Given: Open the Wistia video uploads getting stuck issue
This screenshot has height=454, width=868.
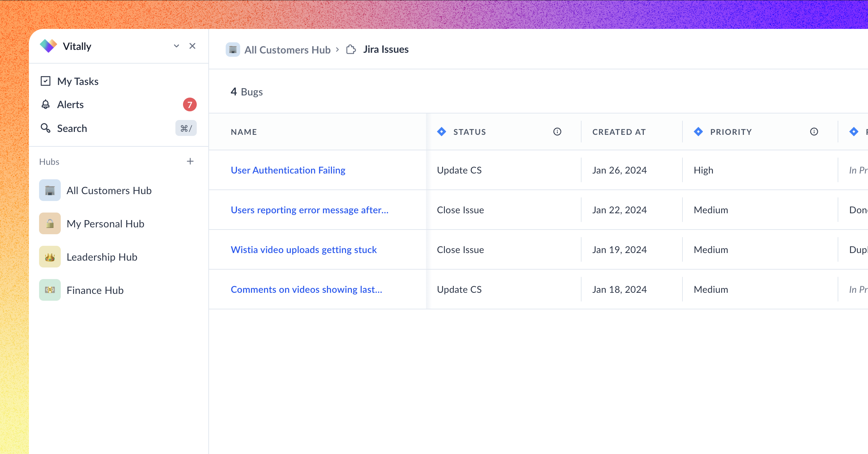Looking at the screenshot, I should (x=304, y=249).
